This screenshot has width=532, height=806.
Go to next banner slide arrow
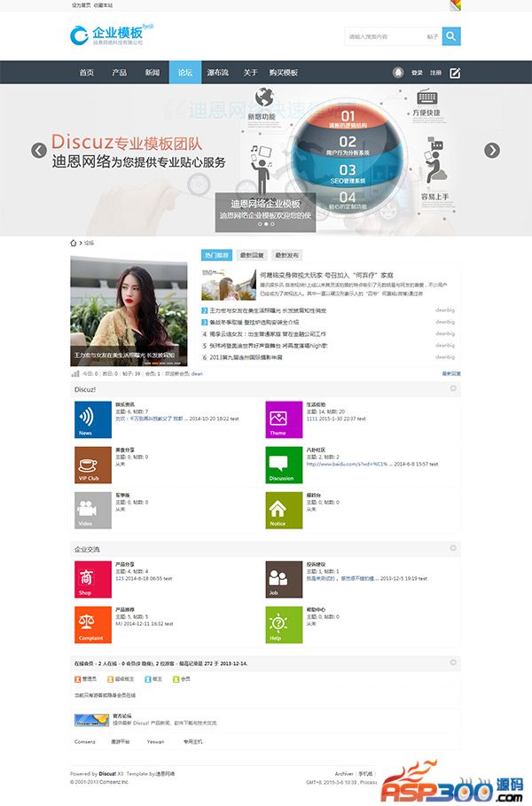492,150
